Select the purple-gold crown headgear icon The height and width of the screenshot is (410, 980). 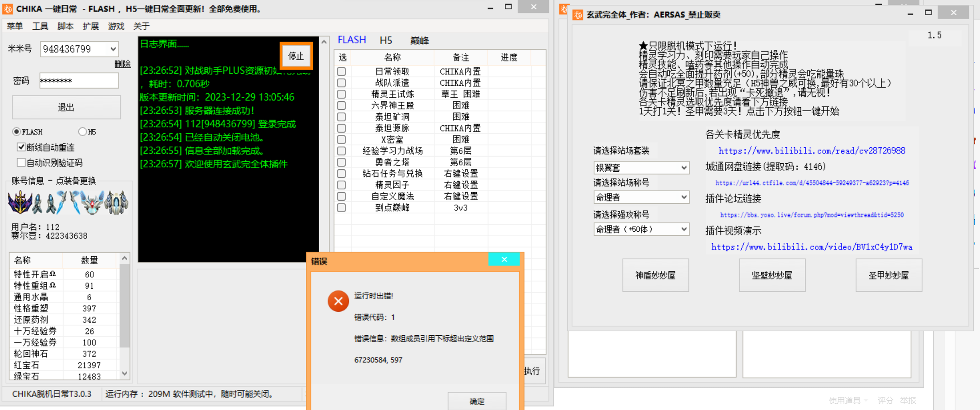19,202
